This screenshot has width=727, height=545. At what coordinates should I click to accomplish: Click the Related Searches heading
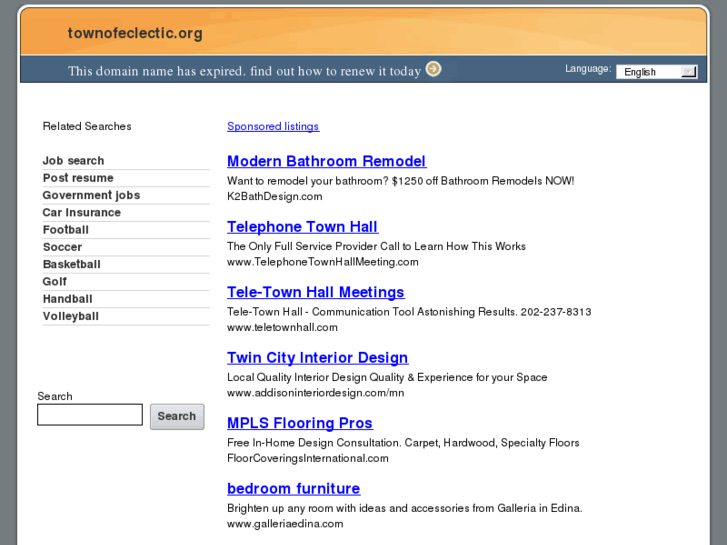coord(87,126)
